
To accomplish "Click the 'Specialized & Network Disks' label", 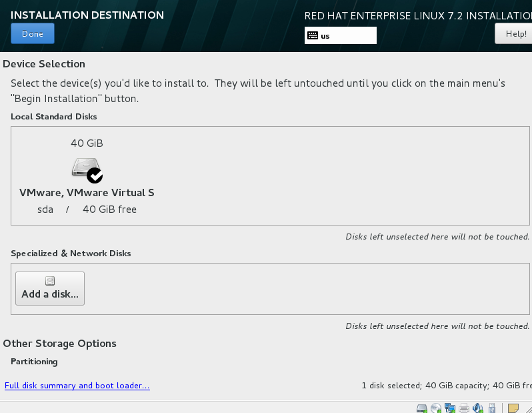I will (x=71, y=254).
